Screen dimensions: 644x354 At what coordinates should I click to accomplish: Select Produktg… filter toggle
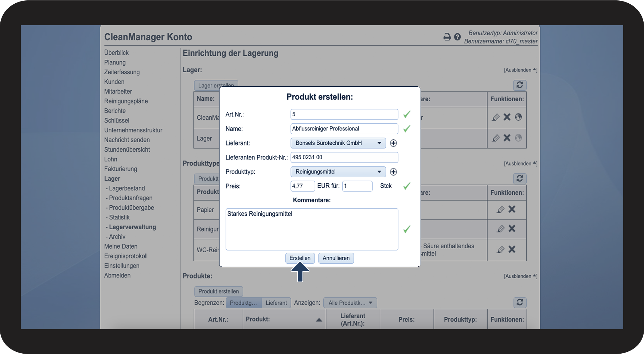(x=243, y=303)
